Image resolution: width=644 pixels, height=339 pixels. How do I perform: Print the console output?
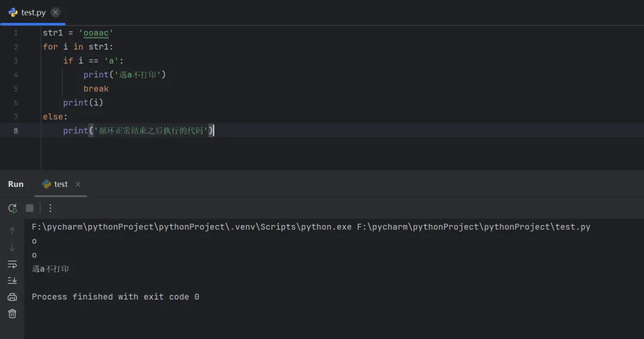(x=13, y=297)
